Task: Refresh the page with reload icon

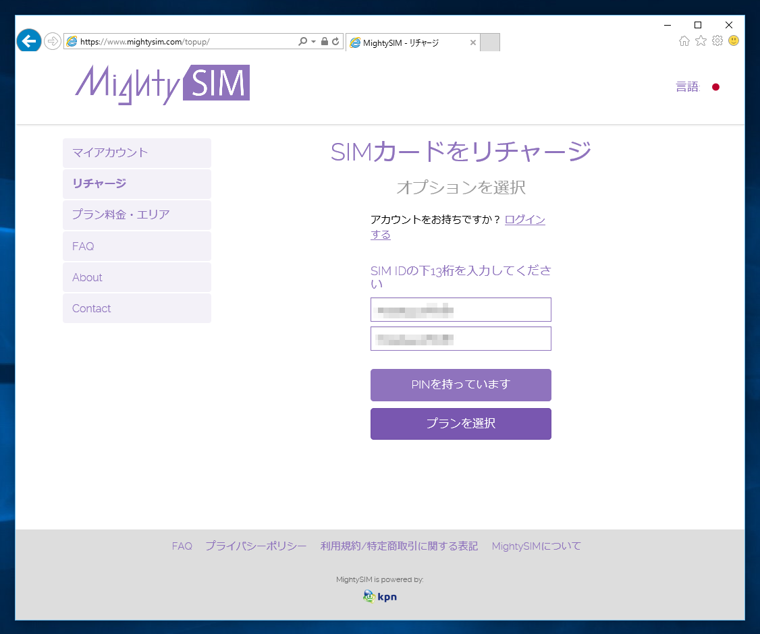Action: 335,41
